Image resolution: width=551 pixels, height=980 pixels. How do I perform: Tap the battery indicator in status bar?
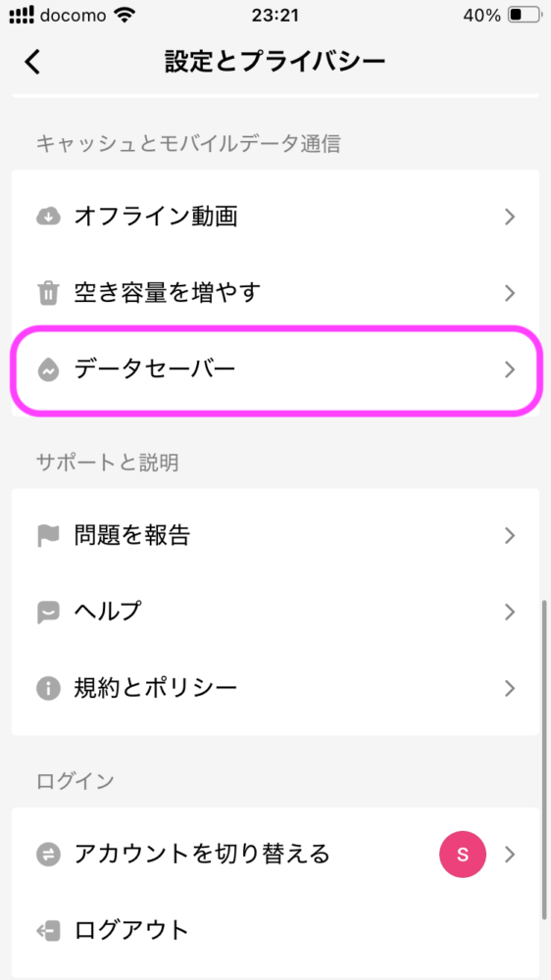tap(525, 15)
